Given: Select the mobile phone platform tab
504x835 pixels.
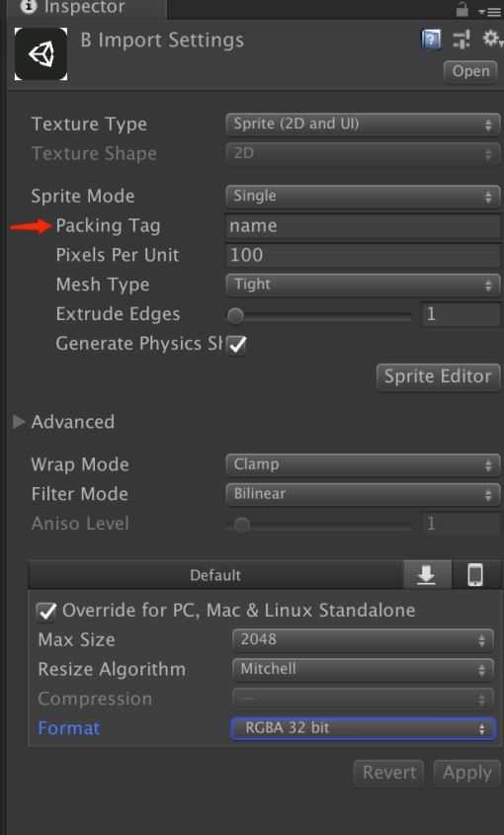Looking at the screenshot, I should [475, 574].
